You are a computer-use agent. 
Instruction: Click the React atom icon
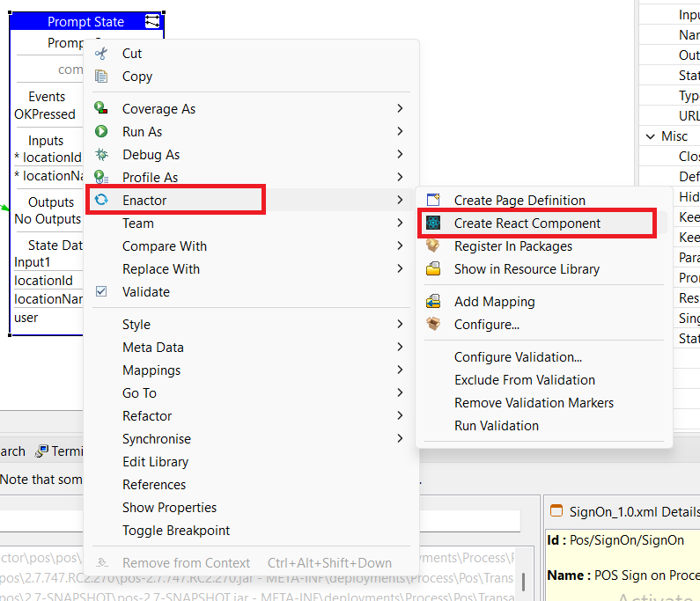pos(433,223)
